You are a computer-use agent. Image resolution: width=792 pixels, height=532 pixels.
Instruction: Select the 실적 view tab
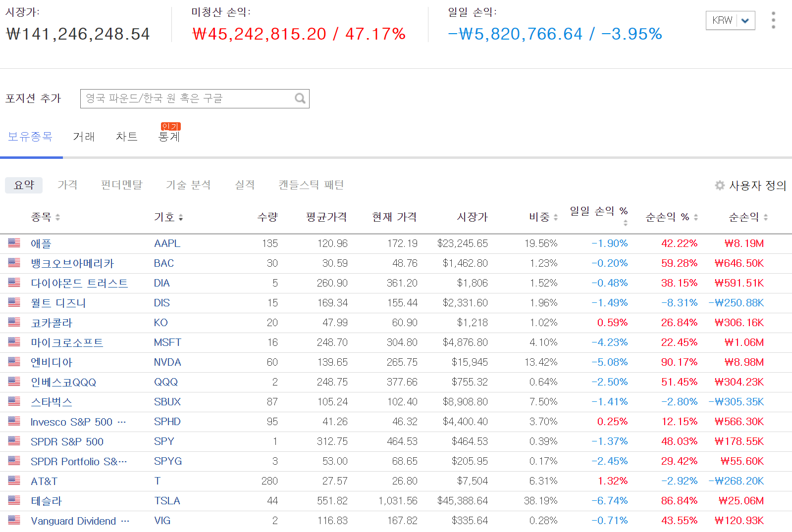click(245, 185)
